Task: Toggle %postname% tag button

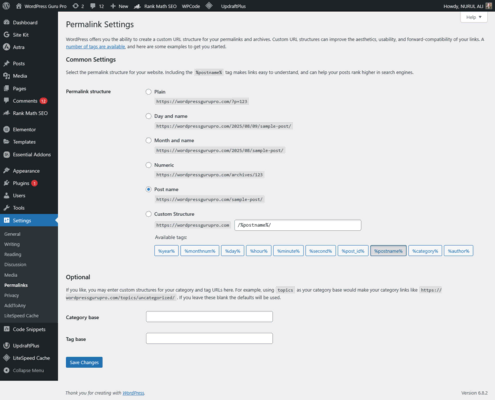Action: (388, 251)
